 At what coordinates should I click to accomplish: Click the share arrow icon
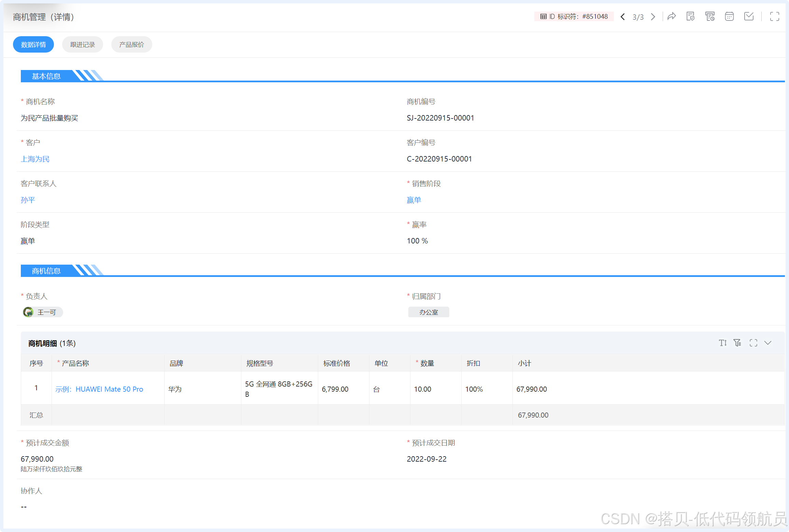672,16
